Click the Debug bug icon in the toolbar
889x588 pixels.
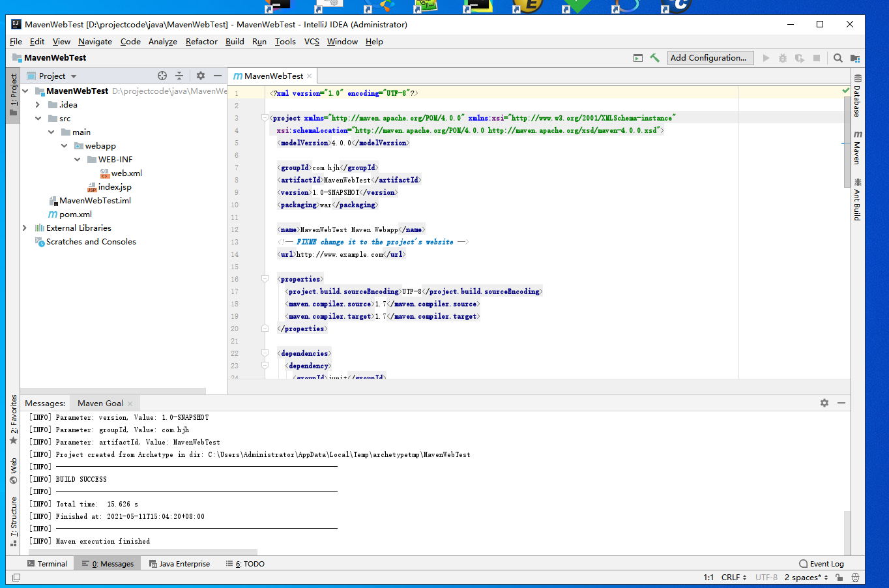pyautogui.click(x=783, y=58)
